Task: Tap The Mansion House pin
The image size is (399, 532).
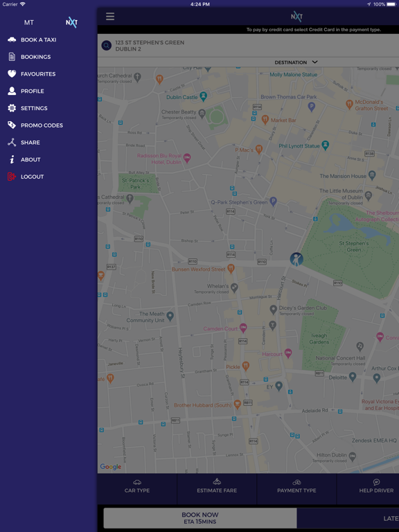Action: [372, 175]
